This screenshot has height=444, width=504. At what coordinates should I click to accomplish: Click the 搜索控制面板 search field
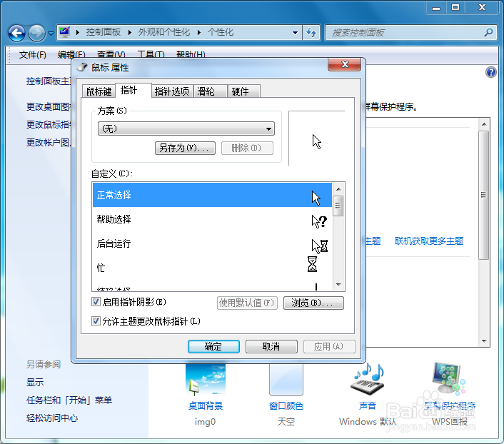pos(405,32)
